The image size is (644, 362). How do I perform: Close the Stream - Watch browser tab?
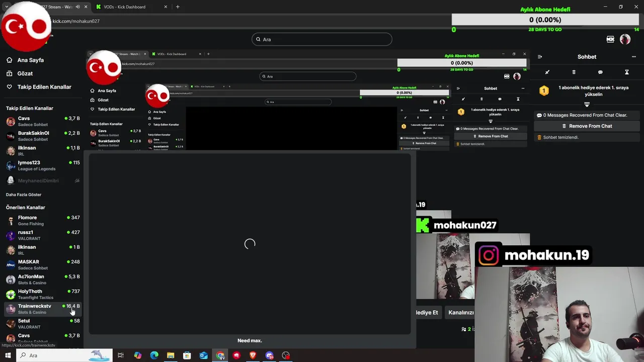[86, 7]
